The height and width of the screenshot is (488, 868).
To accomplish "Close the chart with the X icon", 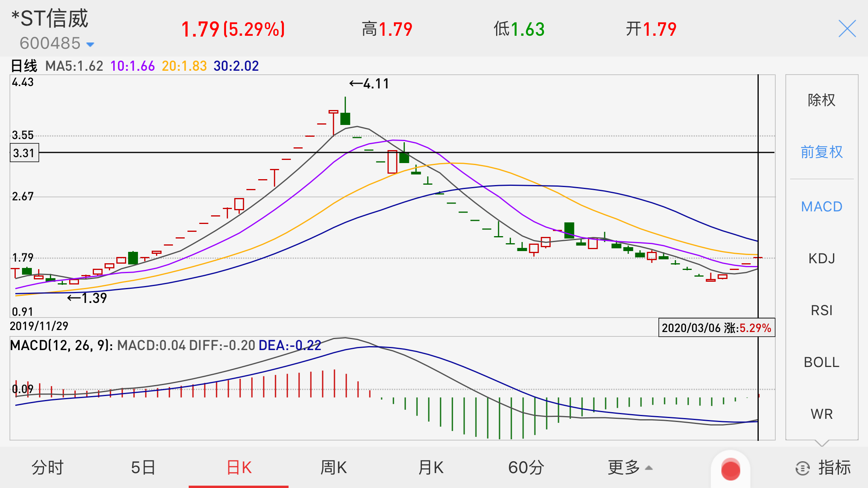I will pos(847,29).
